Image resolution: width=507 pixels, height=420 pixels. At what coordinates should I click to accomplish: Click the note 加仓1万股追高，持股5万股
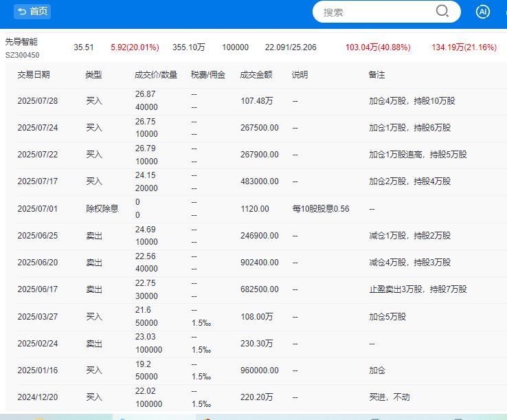[418, 155]
